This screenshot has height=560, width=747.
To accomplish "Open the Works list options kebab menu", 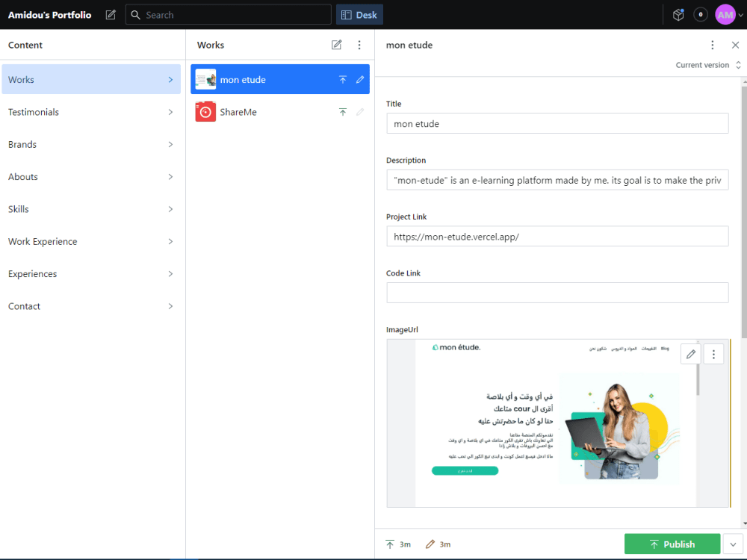I will [359, 45].
